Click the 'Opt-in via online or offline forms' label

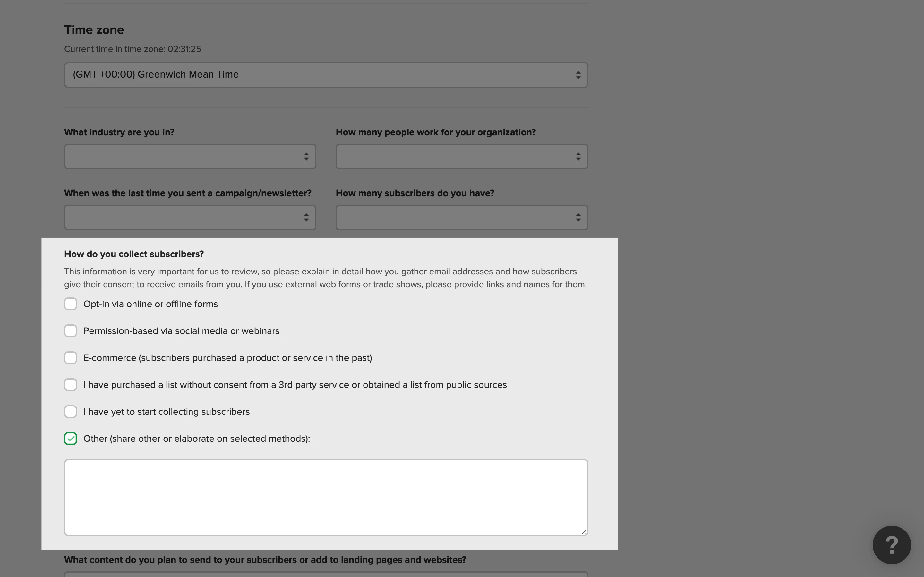tap(150, 304)
